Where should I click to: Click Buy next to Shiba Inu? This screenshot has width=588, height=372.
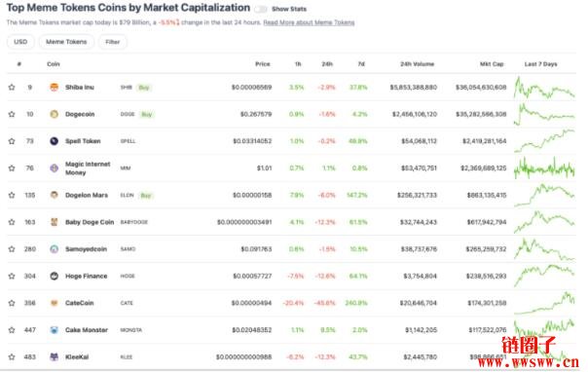click(144, 88)
